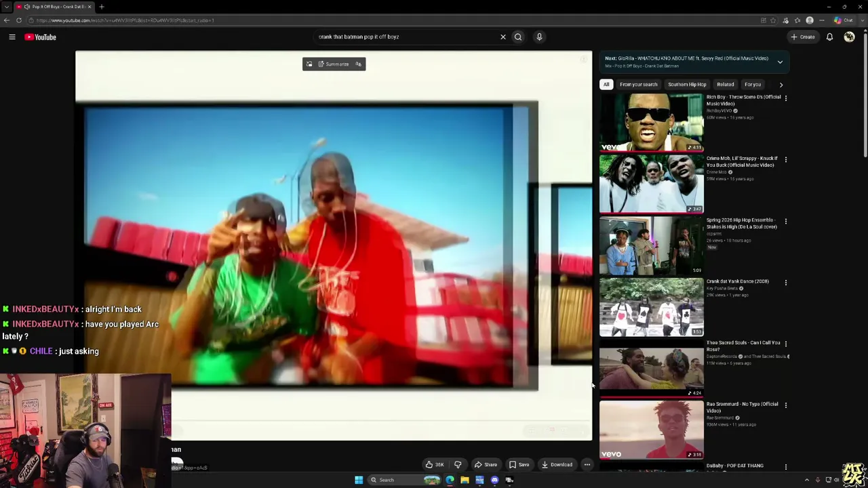The image size is (868, 488).
Task: Open the YouTube guide hamburger menu
Action: tap(12, 37)
